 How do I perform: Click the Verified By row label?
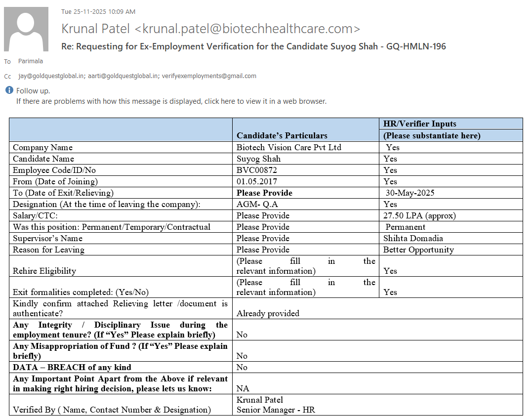click(x=112, y=410)
